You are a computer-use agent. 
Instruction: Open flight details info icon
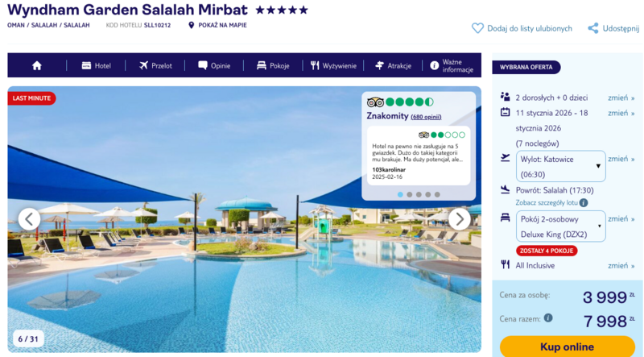pyautogui.click(x=583, y=203)
